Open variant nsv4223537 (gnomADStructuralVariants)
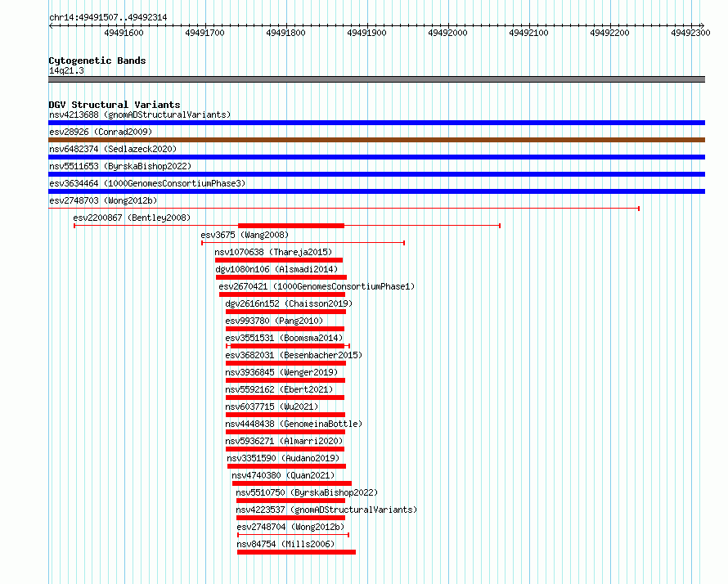 click(326, 510)
